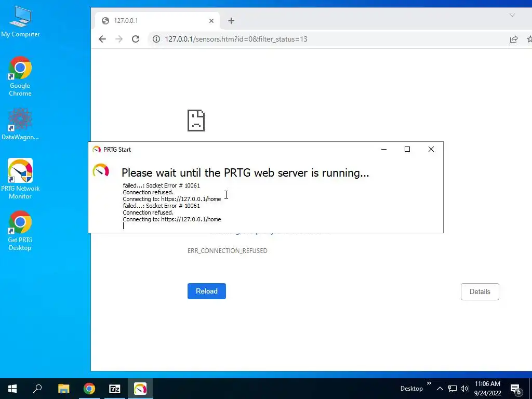
Task: Click the Desktop toolbar label in taskbar
Action: 411,389
